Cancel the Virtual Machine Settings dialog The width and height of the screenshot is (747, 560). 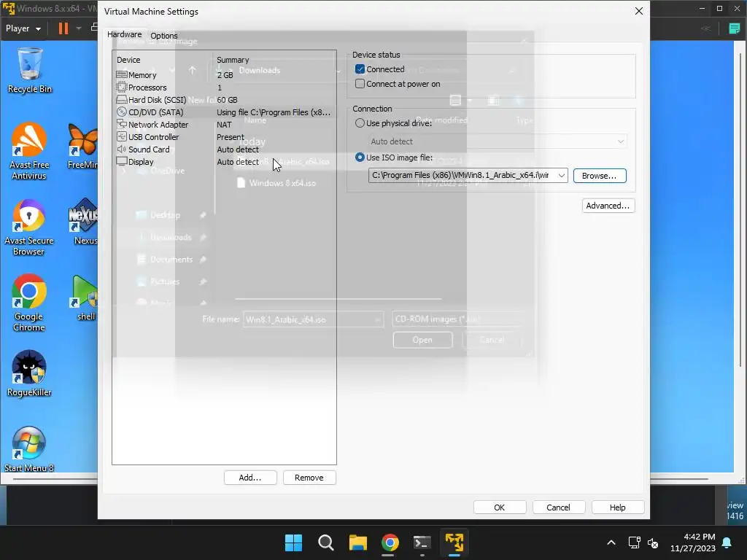click(559, 507)
